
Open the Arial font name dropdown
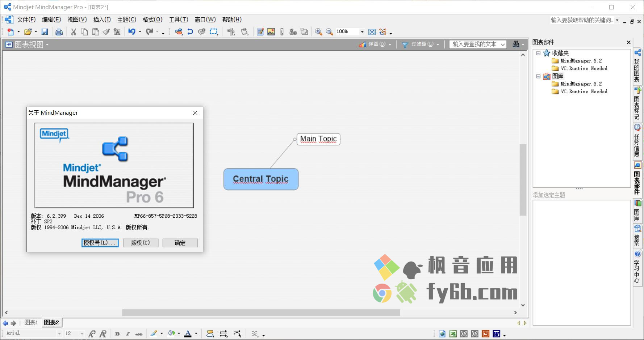[x=59, y=333]
